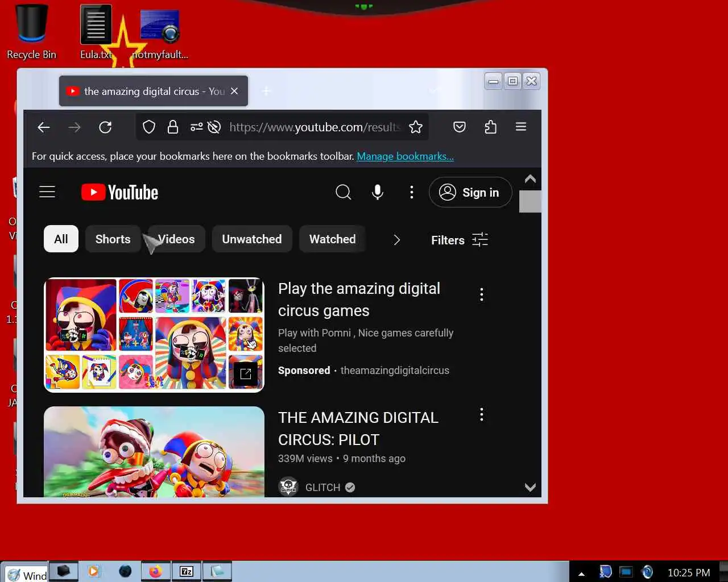Open the Firefox hamburger application menu

pyautogui.click(x=521, y=127)
